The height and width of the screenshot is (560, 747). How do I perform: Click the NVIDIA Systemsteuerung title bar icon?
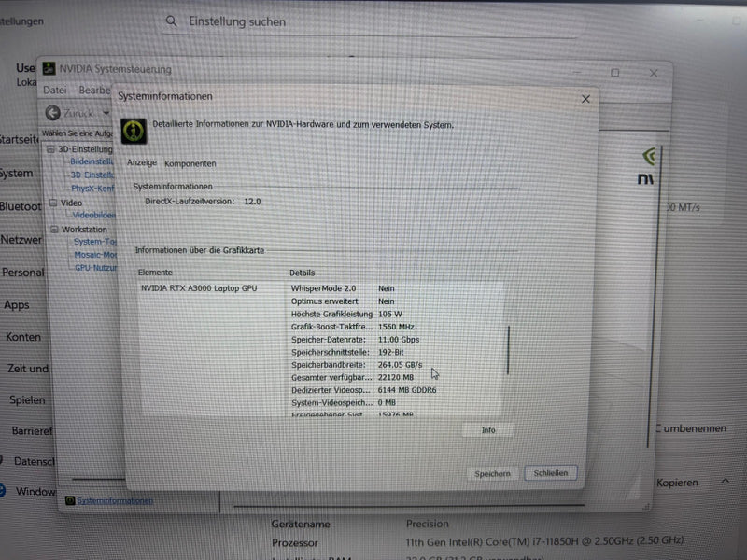[x=49, y=68]
